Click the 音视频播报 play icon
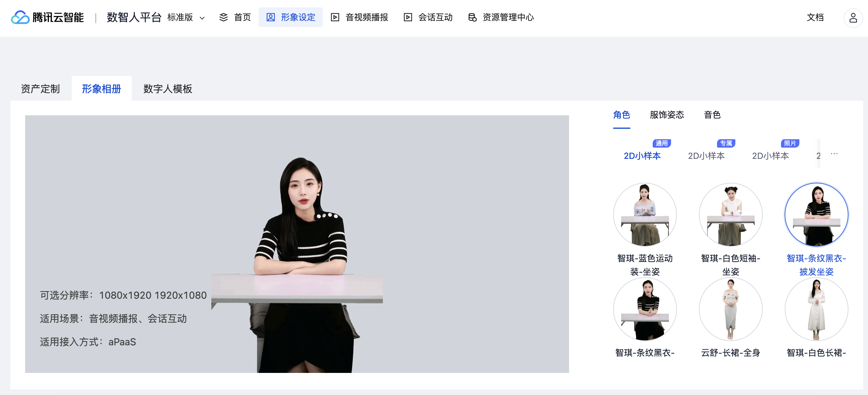Image resolution: width=868 pixels, height=395 pixels. (334, 17)
